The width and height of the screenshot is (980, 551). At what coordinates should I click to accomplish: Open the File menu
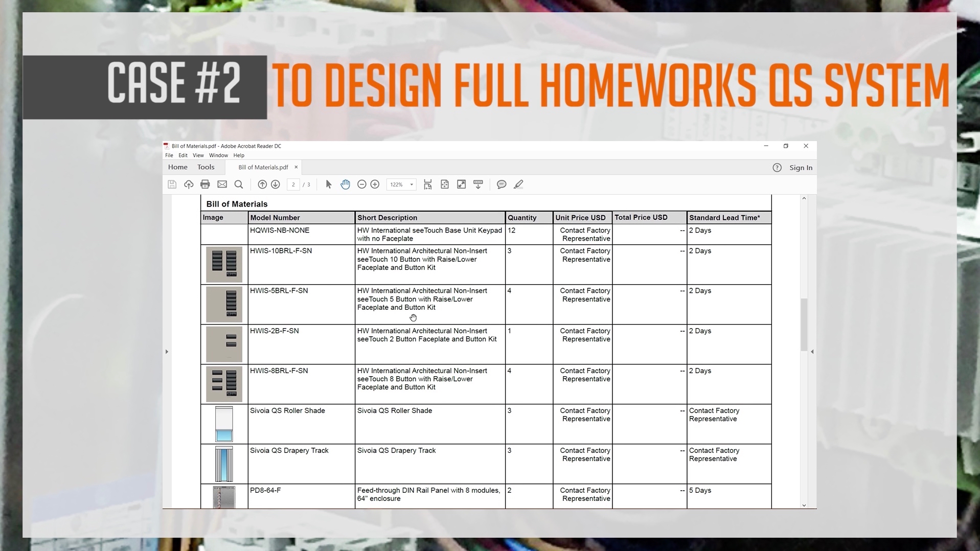point(169,155)
